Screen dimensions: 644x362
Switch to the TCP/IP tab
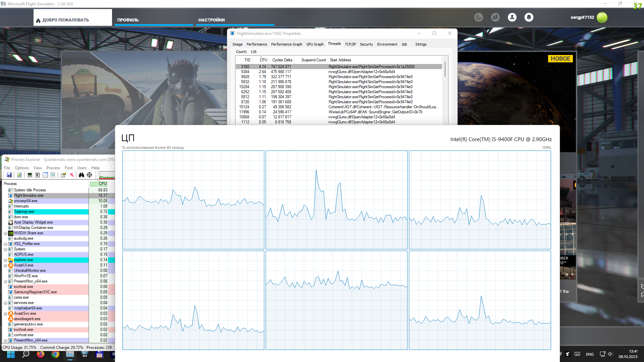pyautogui.click(x=350, y=44)
